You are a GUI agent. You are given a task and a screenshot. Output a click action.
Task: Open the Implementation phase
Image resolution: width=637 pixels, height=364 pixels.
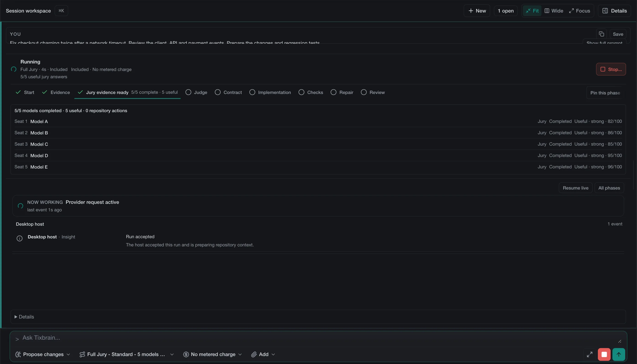tap(270, 92)
